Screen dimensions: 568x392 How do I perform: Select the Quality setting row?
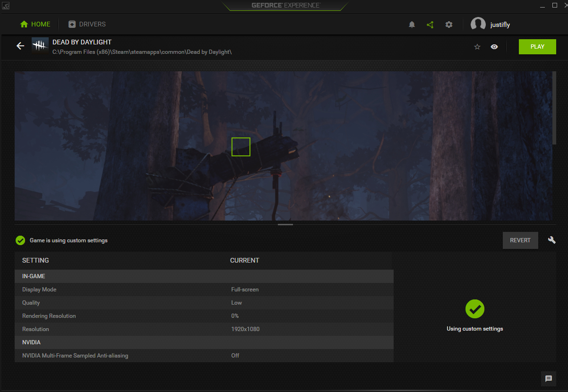click(x=204, y=303)
